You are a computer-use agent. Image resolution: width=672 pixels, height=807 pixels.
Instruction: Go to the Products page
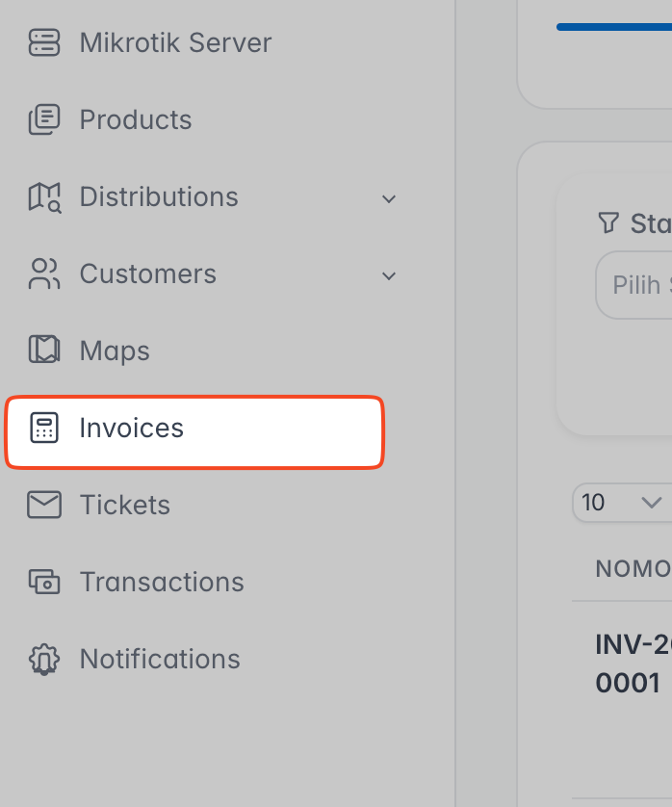coord(136,119)
